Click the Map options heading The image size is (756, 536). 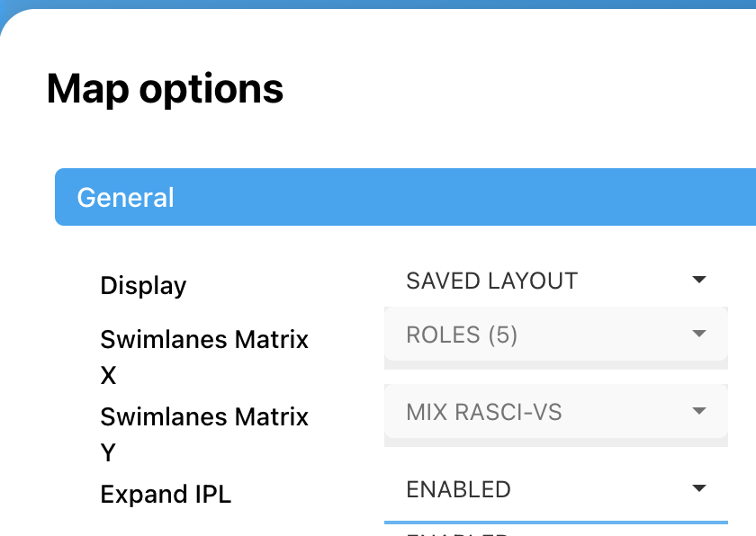pyautogui.click(x=165, y=89)
